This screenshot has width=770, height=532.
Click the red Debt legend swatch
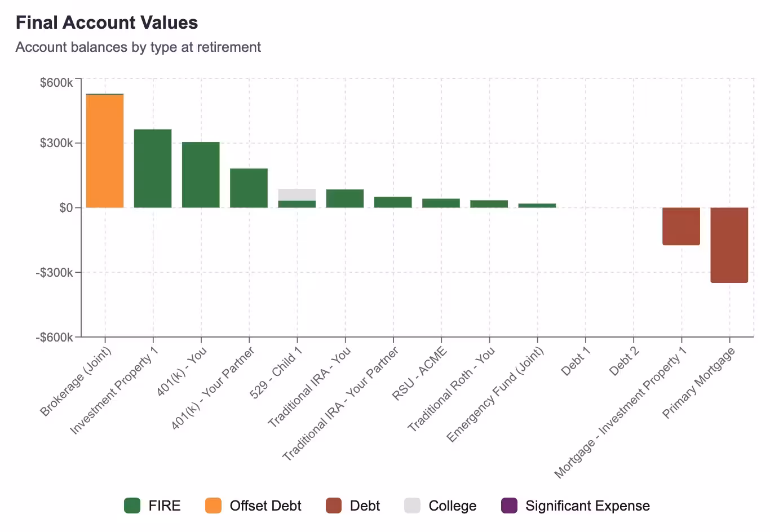pos(334,506)
